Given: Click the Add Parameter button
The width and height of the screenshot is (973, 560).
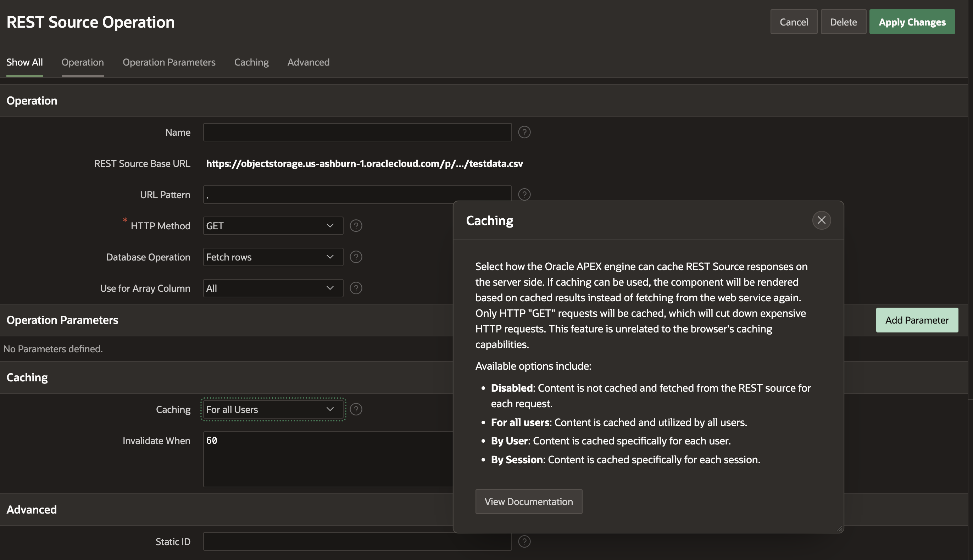Looking at the screenshot, I should pos(917,320).
